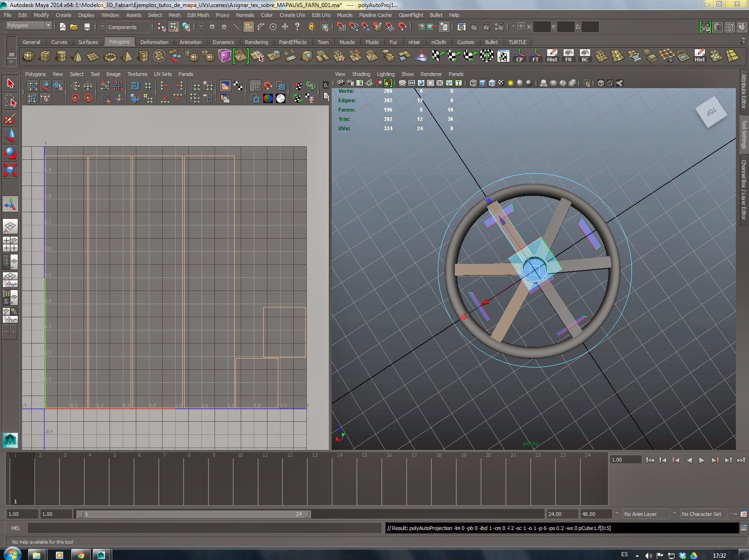Screen dimensions: 749x560
Task: Open the Polygons menu set dropdown
Action: click(x=28, y=26)
